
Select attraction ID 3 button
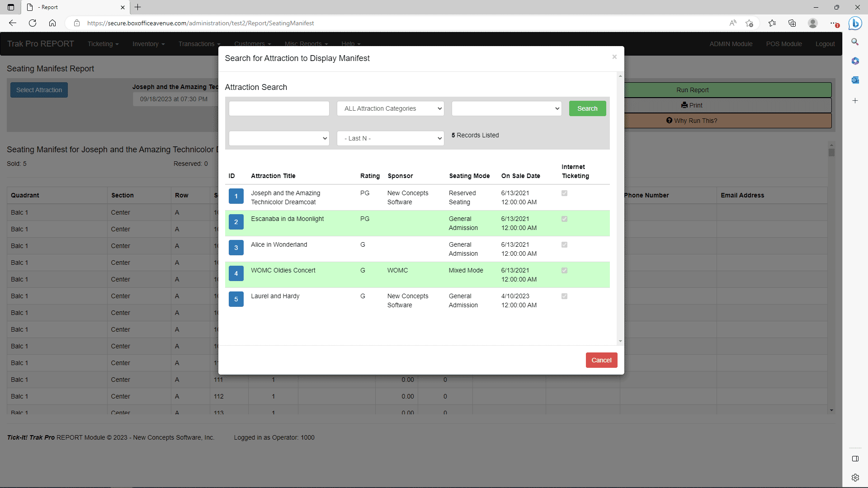(236, 248)
